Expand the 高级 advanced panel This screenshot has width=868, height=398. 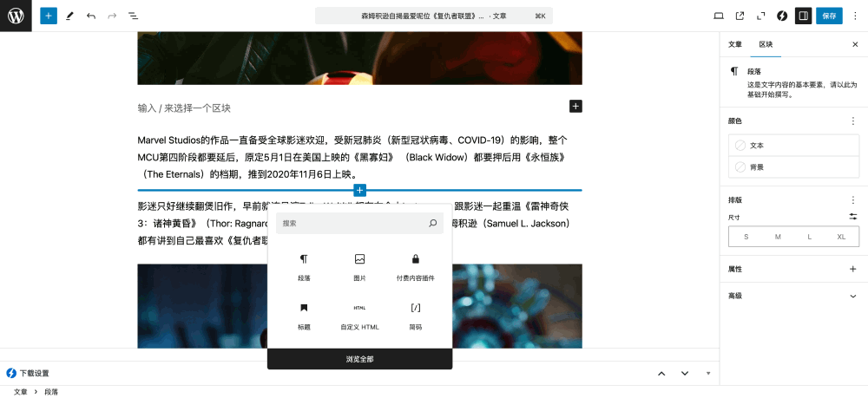(794, 296)
